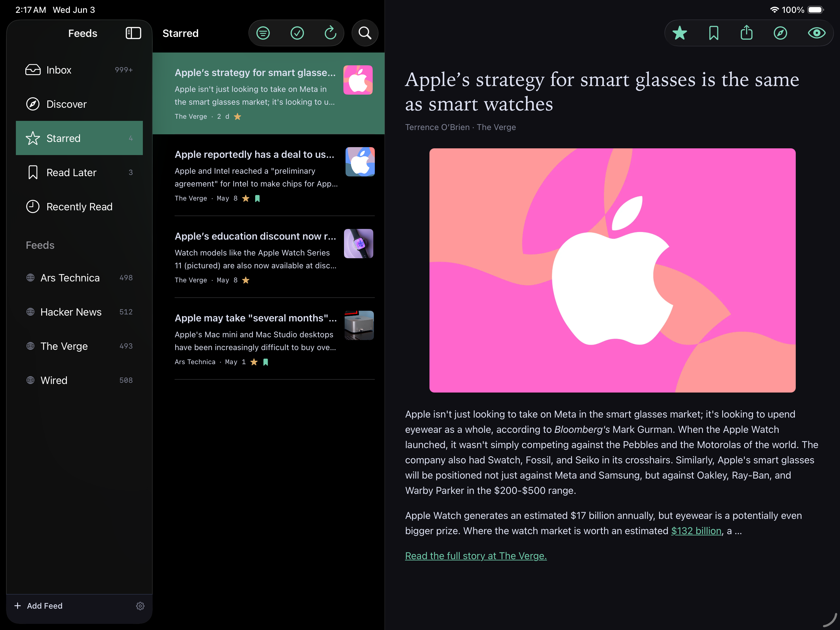Click the Feeds section header
Screen dimensions: 840x630
point(40,245)
